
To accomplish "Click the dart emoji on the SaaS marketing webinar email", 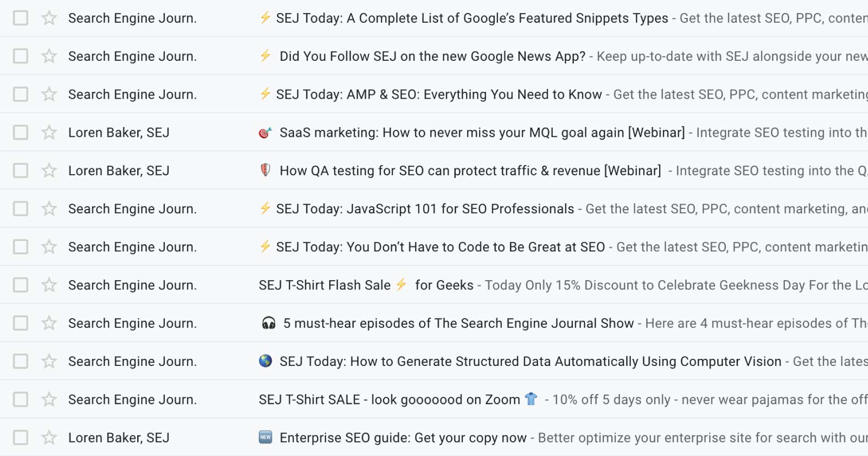I will tap(265, 132).
